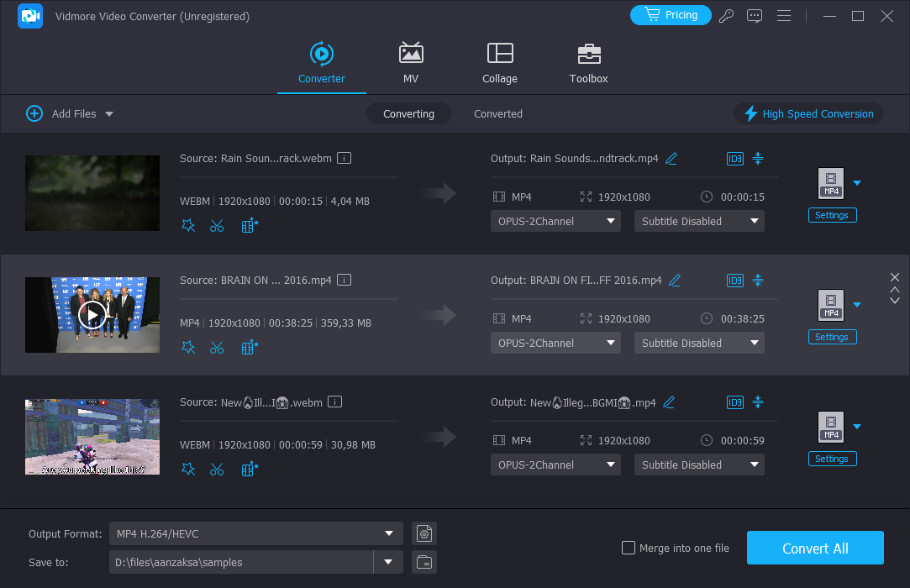This screenshot has width=910, height=588.
Task: Click the Pricing button
Action: 671,15
